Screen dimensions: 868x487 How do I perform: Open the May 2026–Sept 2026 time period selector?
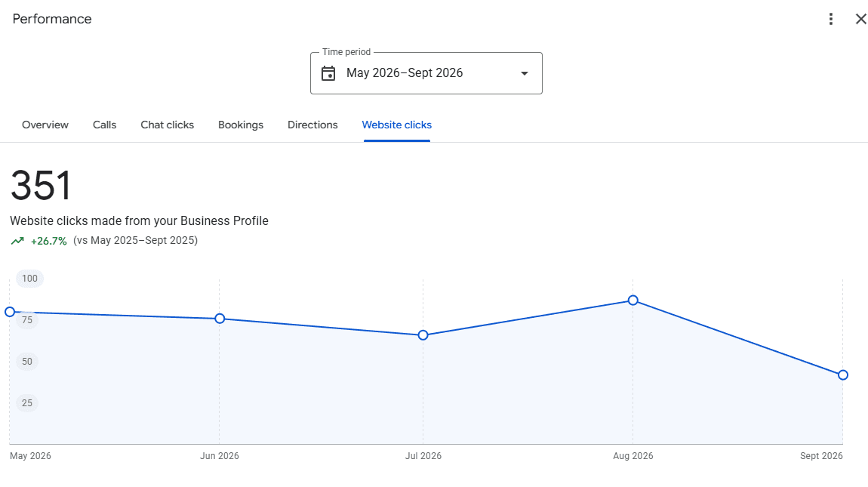pyautogui.click(x=426, y=73)
